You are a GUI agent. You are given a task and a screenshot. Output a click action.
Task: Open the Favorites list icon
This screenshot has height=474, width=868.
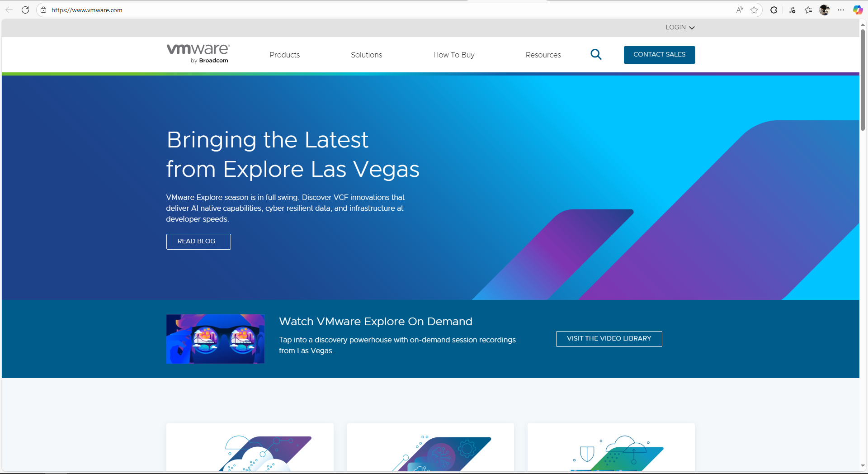point(808,10)
